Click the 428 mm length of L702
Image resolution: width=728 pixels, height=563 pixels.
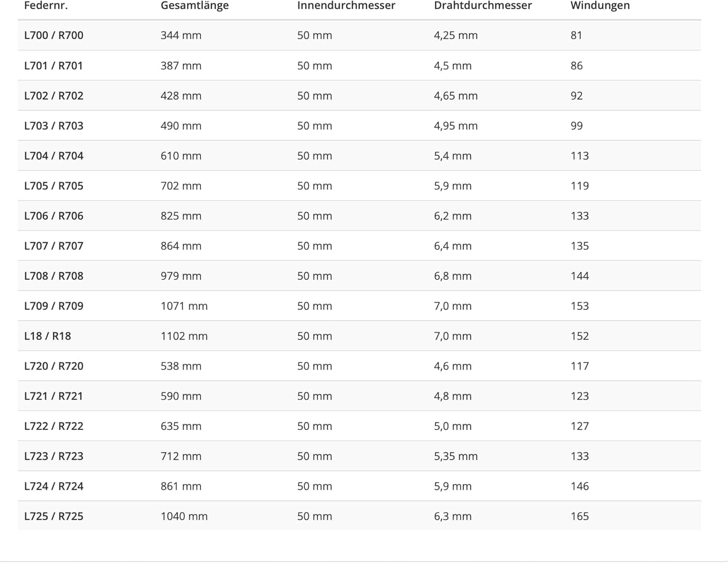point(181,96)
